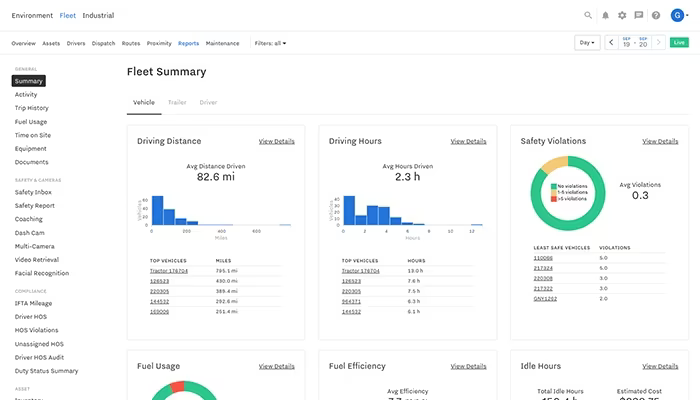Open the Dispatch nav tab

click(103, 43)
